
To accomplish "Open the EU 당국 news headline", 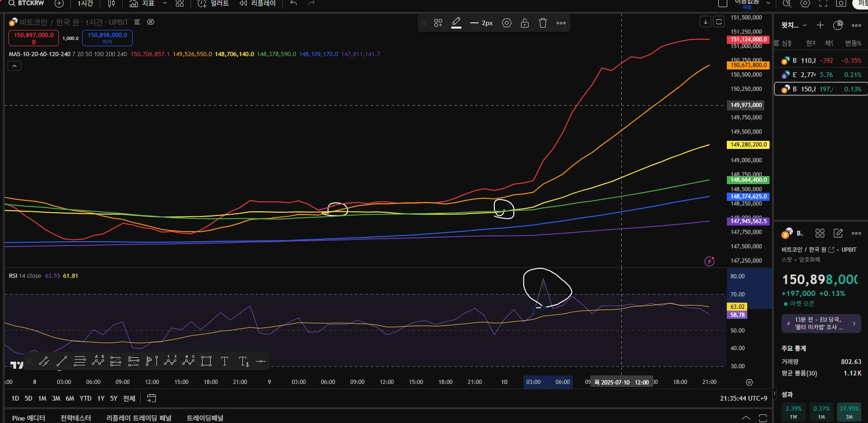I will 821,324.
